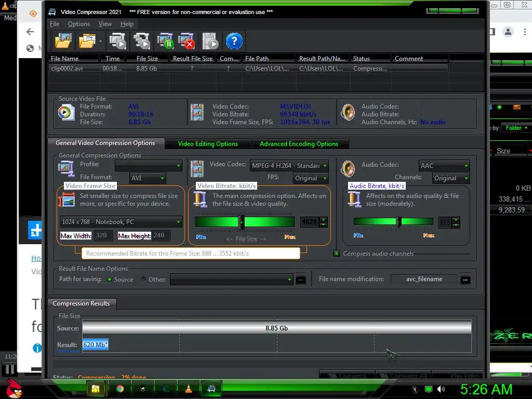Viewport: 532px width, 399px height.
Task: Open the Audio Codec AAC dropdown
Action: (444, 166)
